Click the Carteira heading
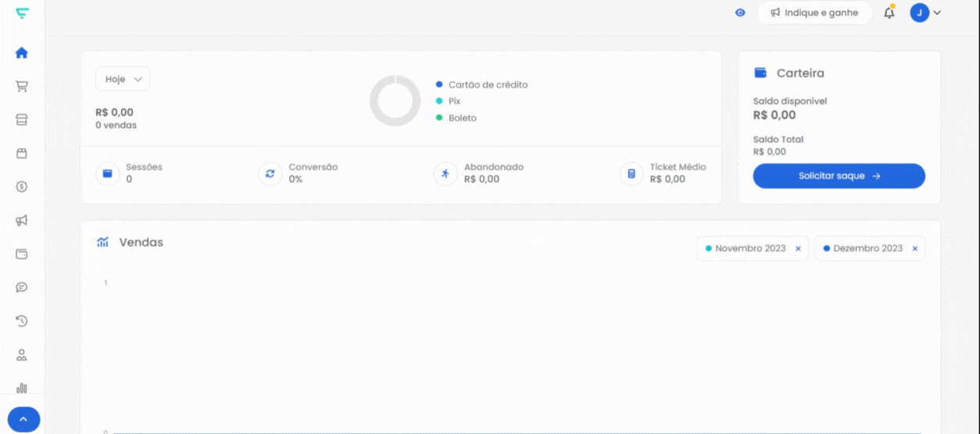 800,73
